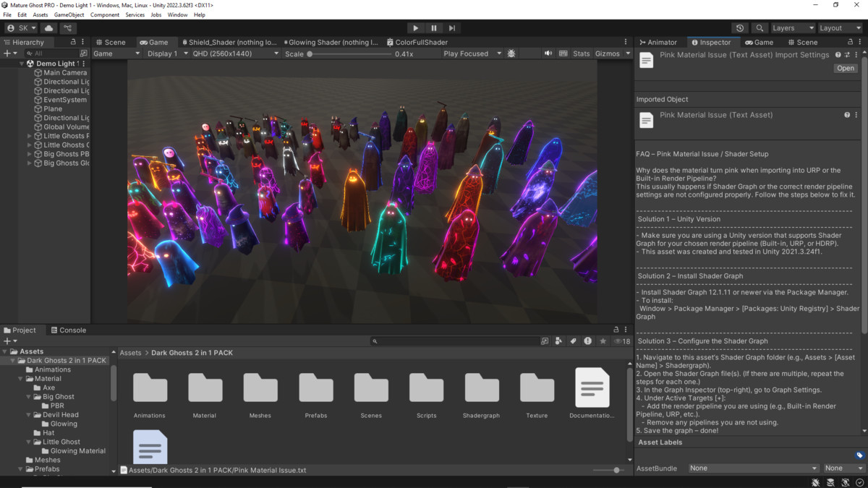Viewport: 868px width, 488px height.
Task: Open the GameObject menu
Action: point(69,14)
